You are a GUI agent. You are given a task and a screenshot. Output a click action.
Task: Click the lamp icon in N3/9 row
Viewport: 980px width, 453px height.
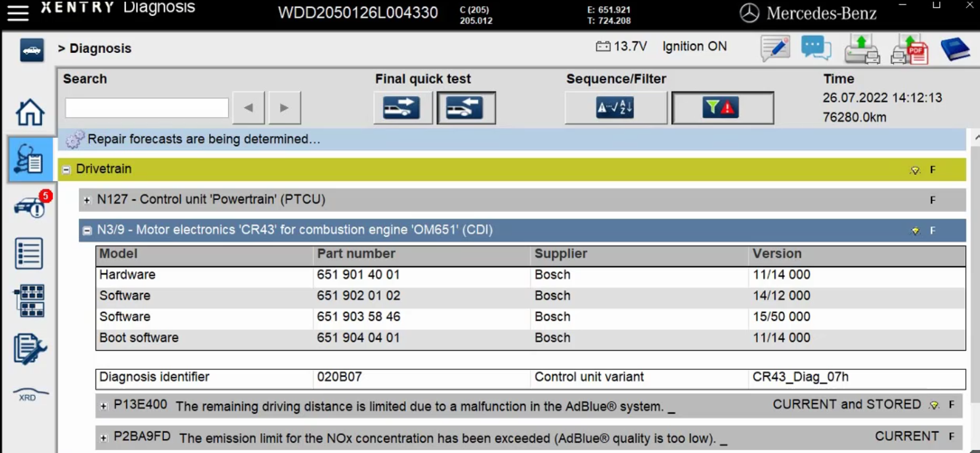coord(915,231)
